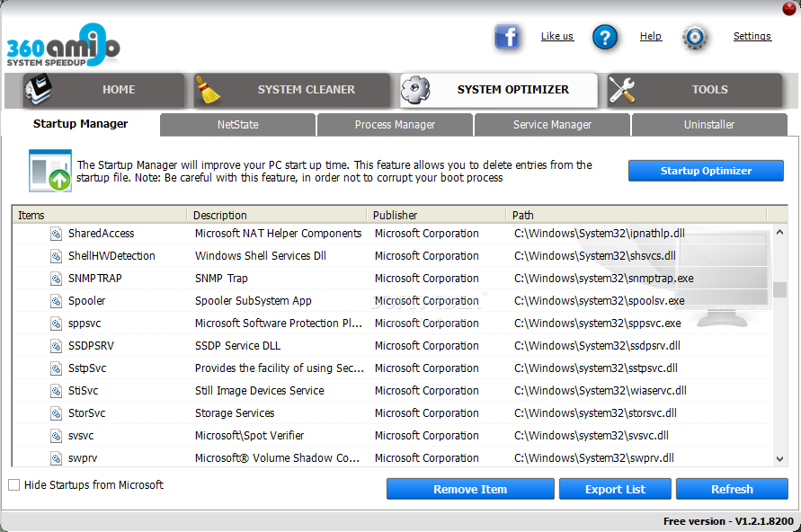The height and width of the screenshot is (532, 801).
Task: Switch to the SYSTEM CLEANER tab
Action: pos(291,90)
